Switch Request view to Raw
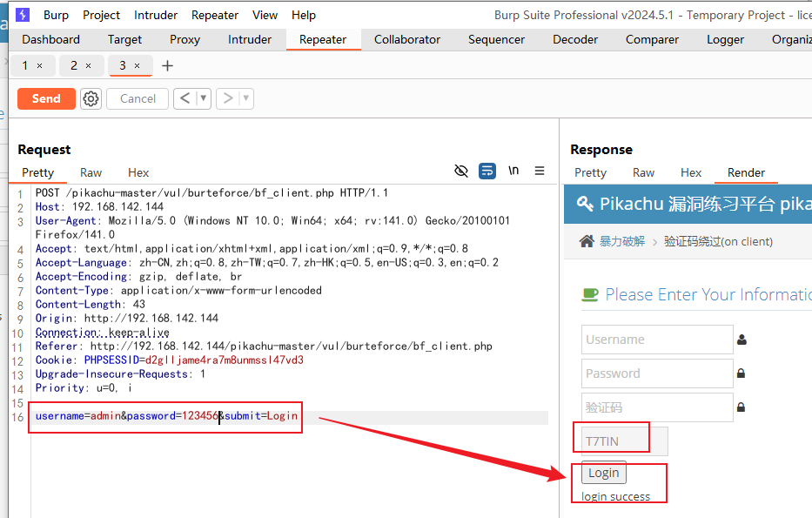Viewport: 812px width, 518px height. [91, 172]
